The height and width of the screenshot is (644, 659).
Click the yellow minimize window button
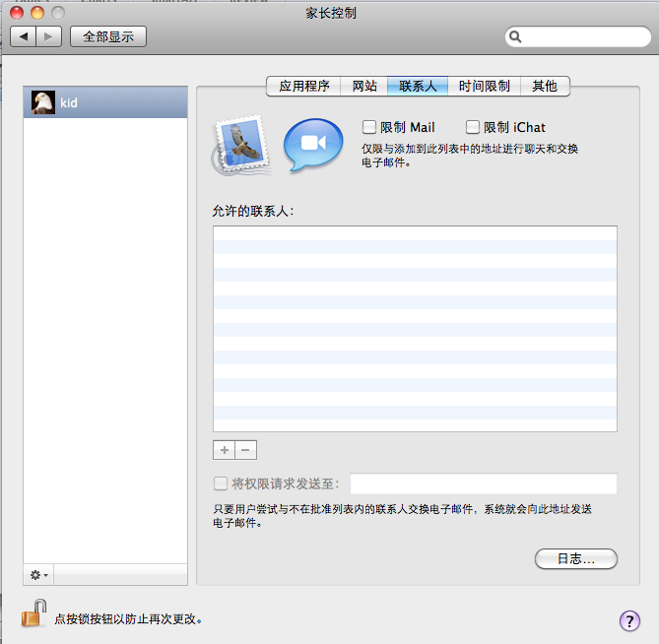click(37, 13)
